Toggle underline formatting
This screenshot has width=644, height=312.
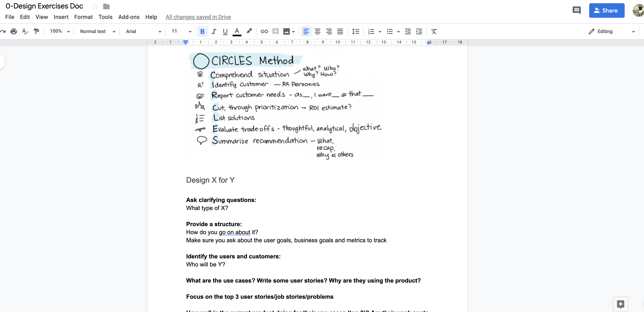point(225,31)
